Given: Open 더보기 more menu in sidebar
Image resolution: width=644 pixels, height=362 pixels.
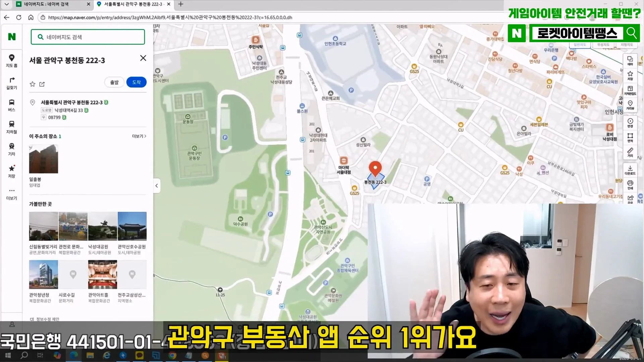Looking at the screenshot, I should pos(11,194).
